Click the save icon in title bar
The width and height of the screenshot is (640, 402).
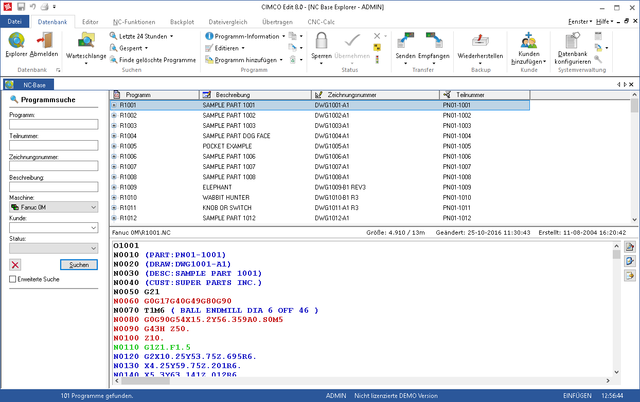(x=21, y=7)
